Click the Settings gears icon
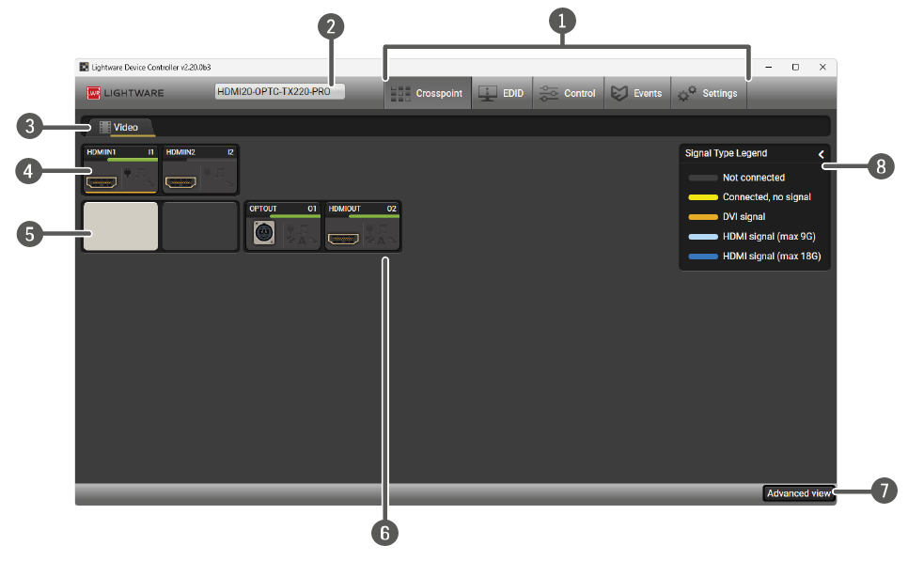Image resolution: width=924 pixels, height=561 pixels. 687,93
